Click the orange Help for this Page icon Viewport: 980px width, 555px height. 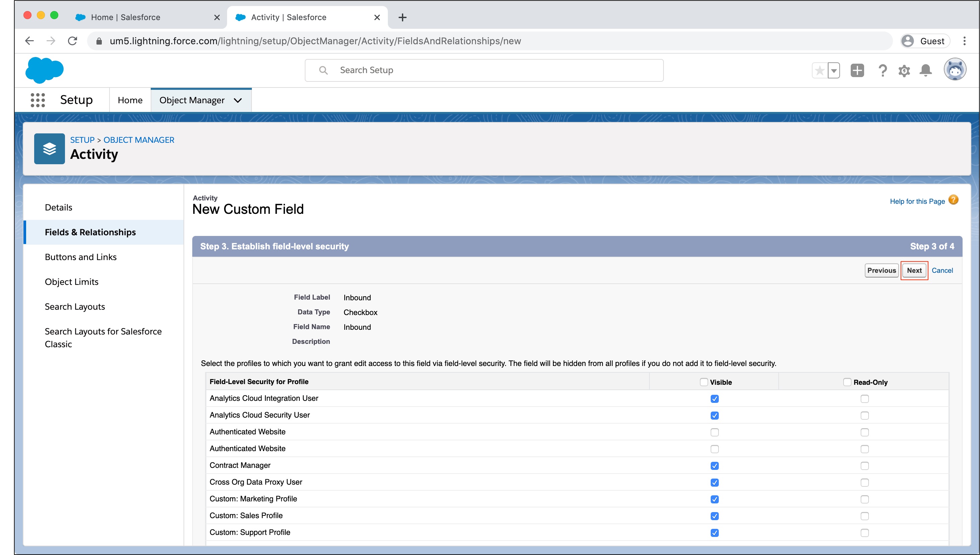tap(953, 200)
